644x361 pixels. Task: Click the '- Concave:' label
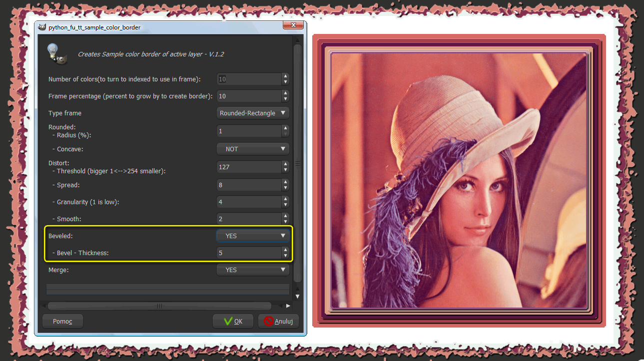coord(67,149)
